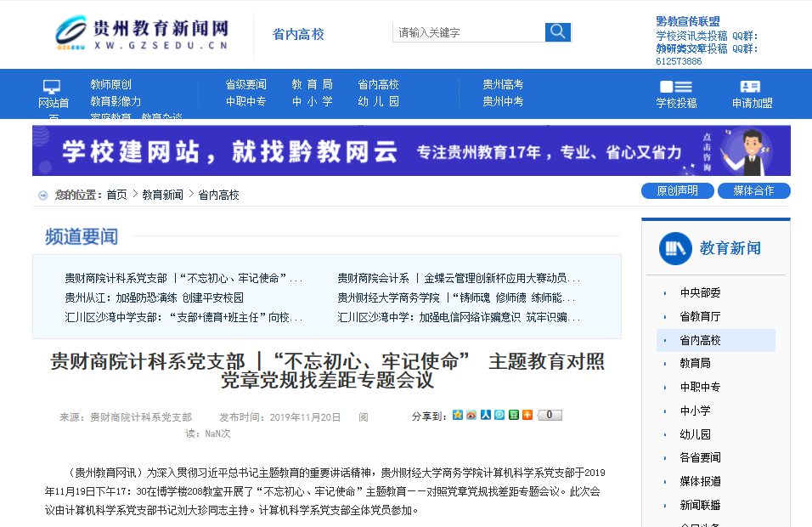812x527 pixels.
Task: Share to QQ空间 star icon
Action: tap(458, 415)
